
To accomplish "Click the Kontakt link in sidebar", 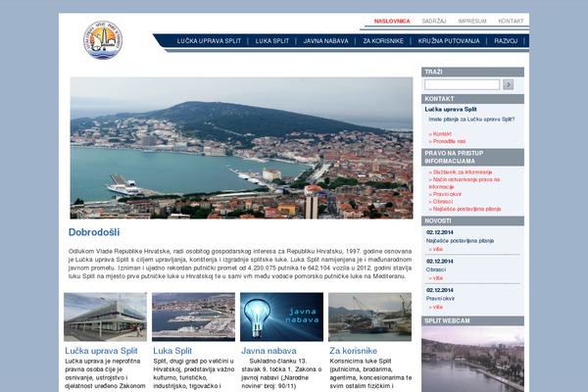I will [x=440, y=134].
